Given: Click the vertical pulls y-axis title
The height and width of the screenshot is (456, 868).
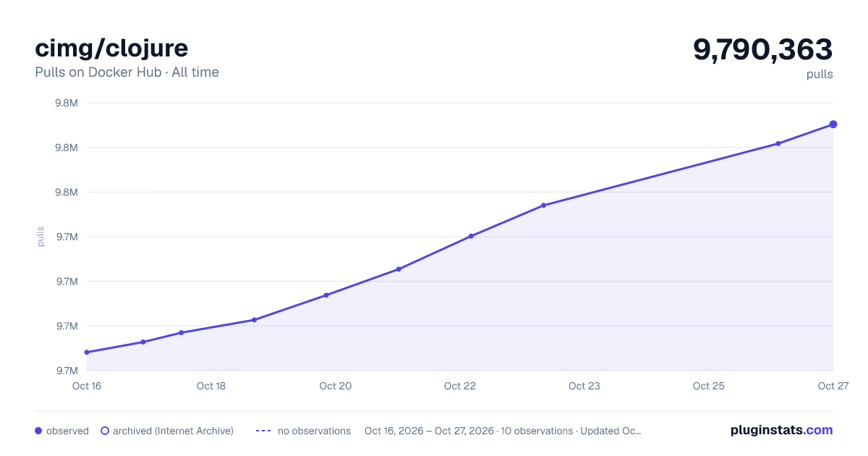Looking at the screenshot, I should (x=41, y=237).
